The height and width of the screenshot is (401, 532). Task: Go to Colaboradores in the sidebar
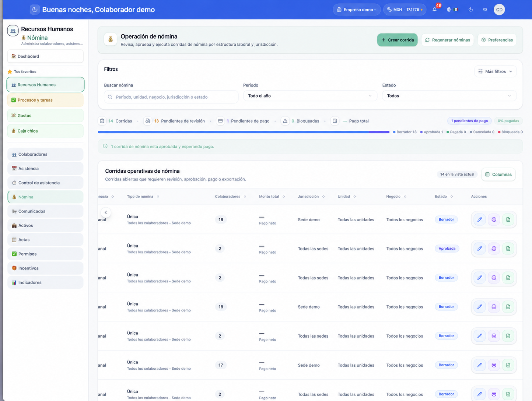(45, 154)
